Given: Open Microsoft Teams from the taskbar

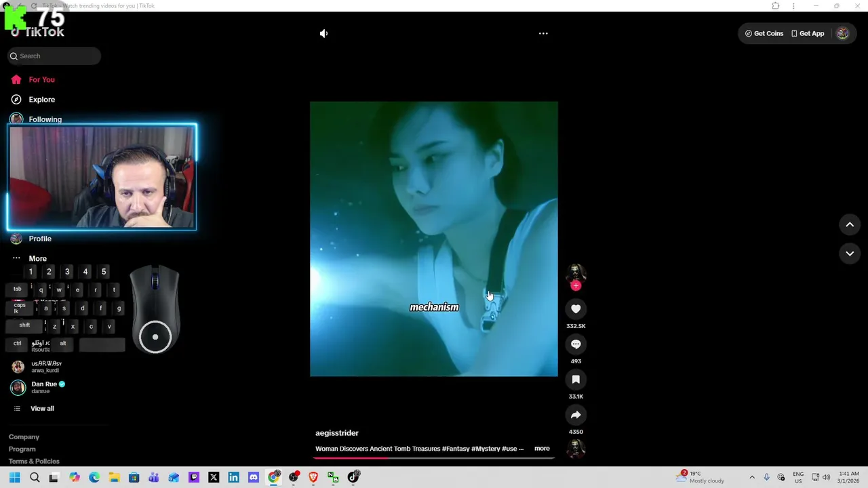Looking at the screenshot, I should tap(154, 478).
